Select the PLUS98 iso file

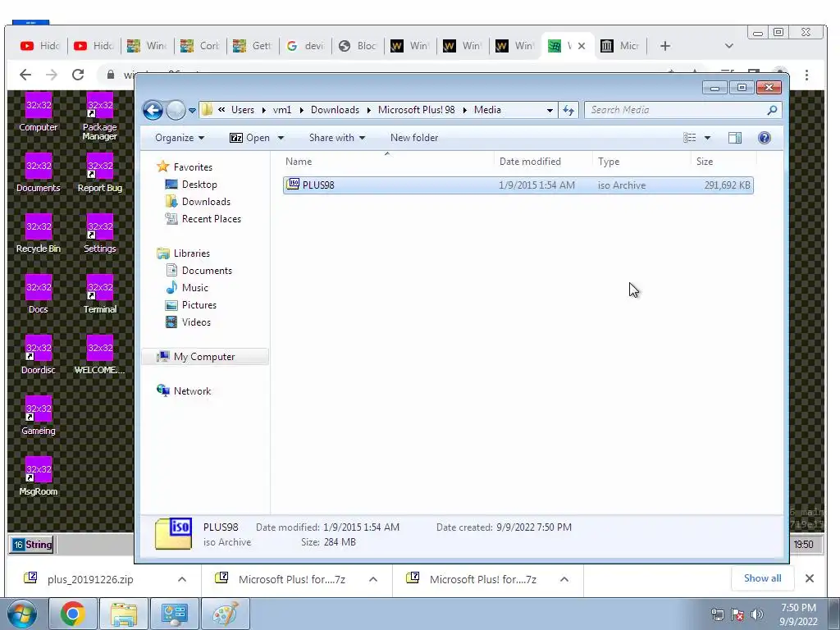[518, 185]
